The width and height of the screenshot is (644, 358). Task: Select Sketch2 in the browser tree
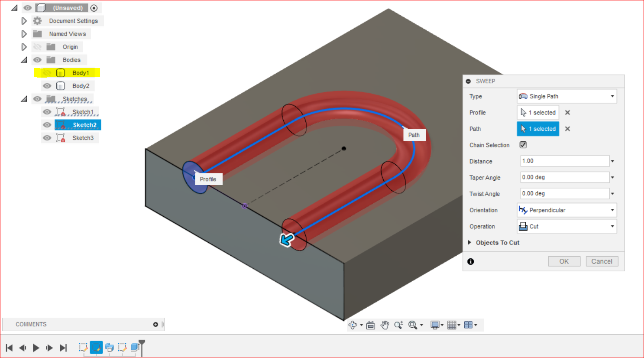[x=84, y=125]
